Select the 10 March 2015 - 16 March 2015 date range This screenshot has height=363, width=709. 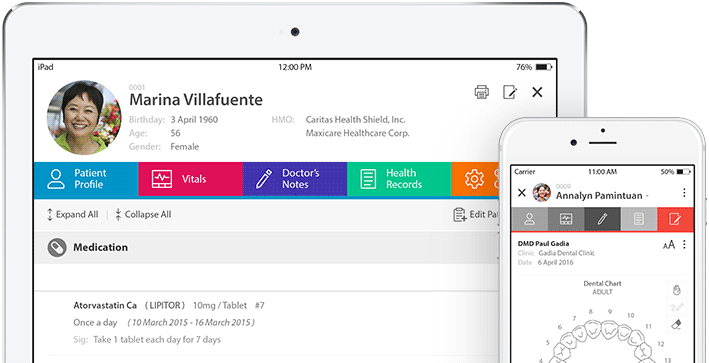pyautogui.click(x=191, y=323)
